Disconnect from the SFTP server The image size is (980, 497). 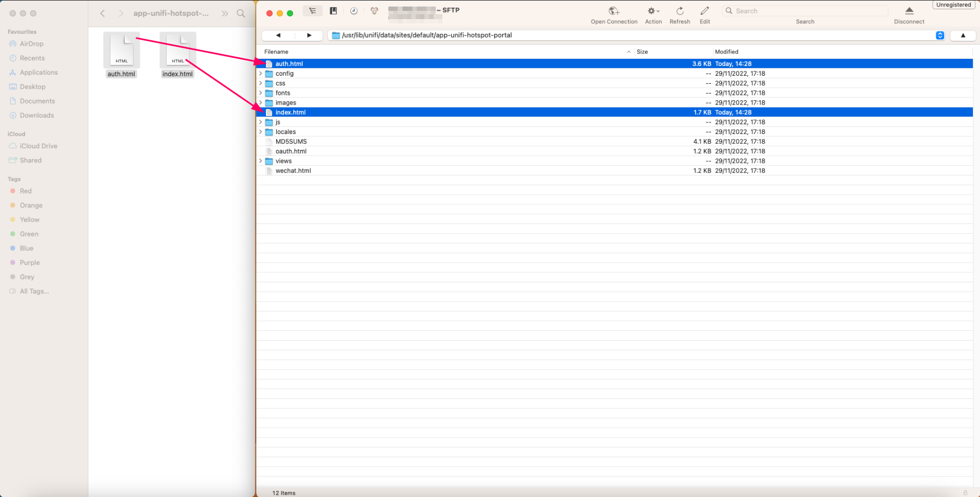(x=909, y=11)
